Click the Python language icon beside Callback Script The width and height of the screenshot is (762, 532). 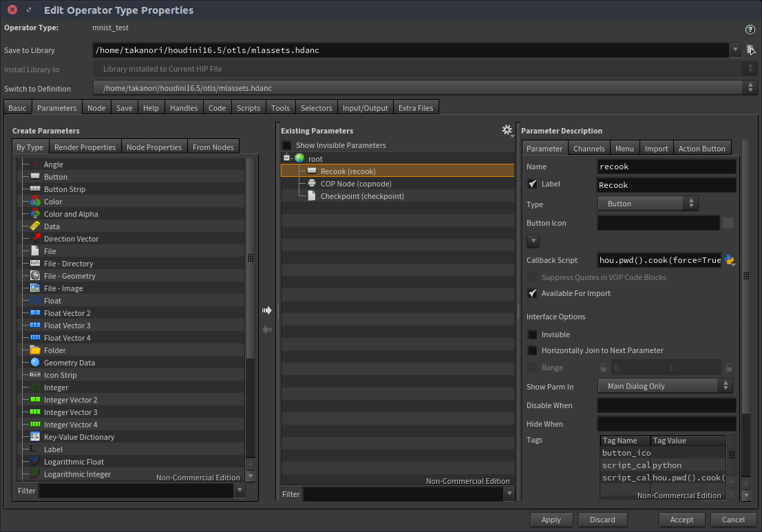(730, 260)
